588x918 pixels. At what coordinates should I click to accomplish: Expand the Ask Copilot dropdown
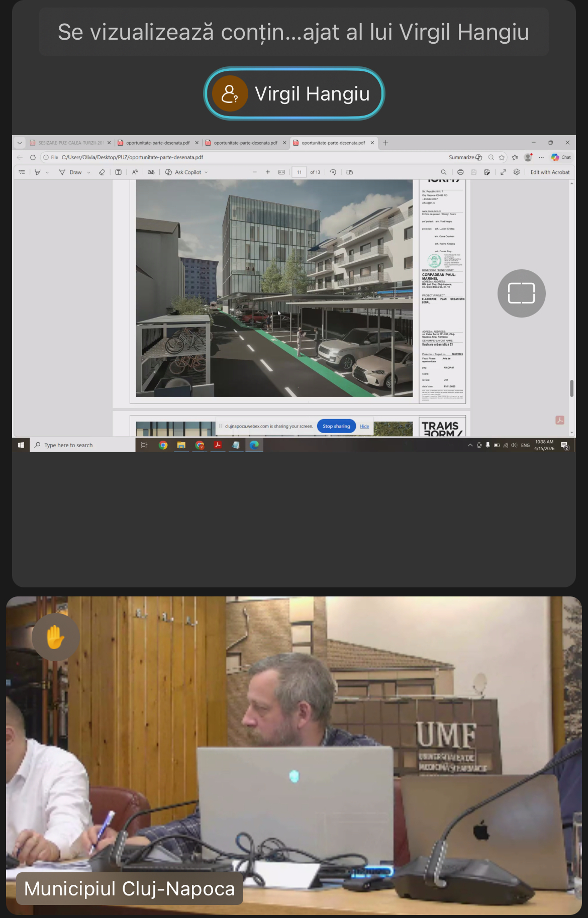206,172
